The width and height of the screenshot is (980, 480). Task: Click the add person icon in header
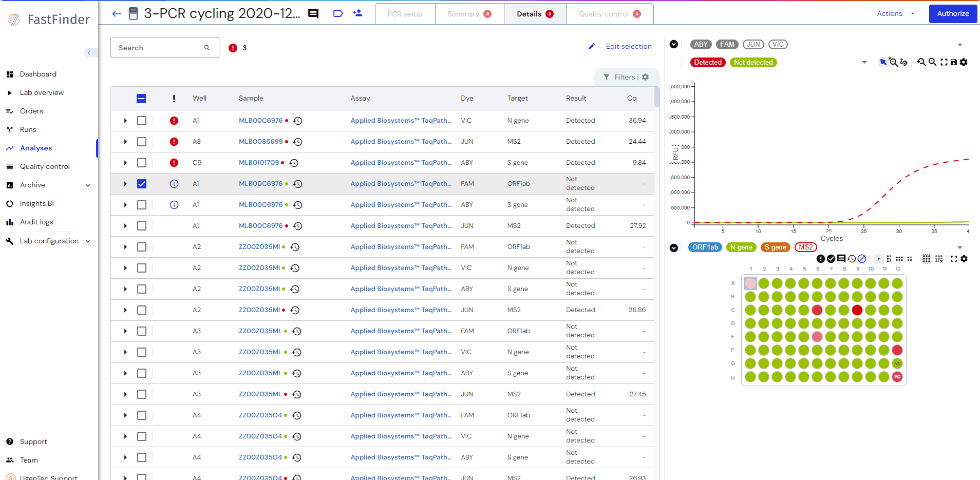tap(357, 13)
